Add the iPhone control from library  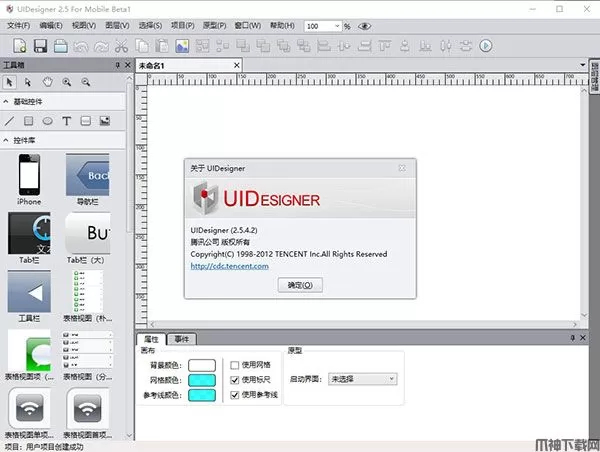[29, 177]
